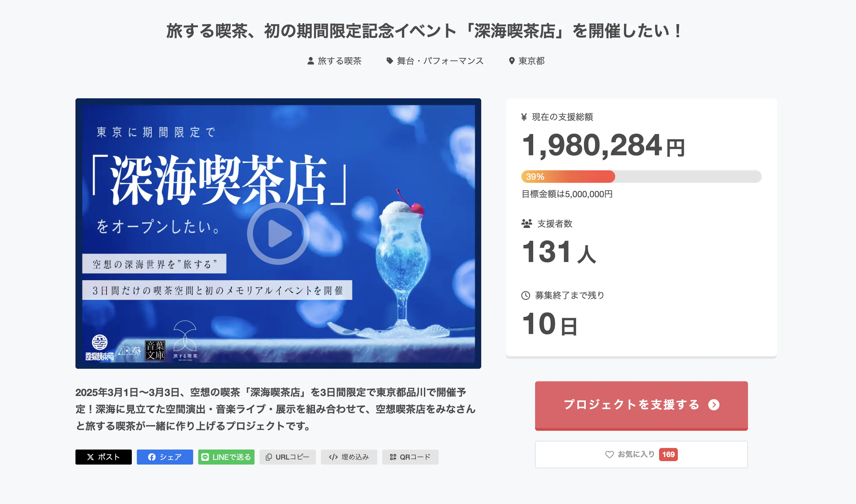Click the LINE icon on LINEで送る
856x504 pixels.
[x=205, y=457]
